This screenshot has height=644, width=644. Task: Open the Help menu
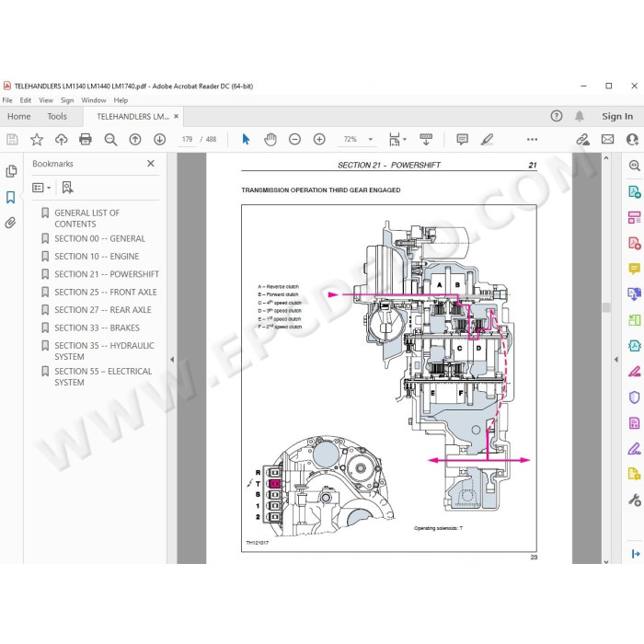pyautogui.click(x=121, y=100)
